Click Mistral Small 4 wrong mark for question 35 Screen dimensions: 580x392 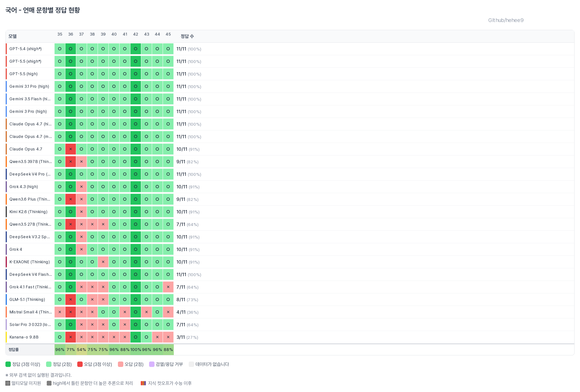[x=60, y=312]
